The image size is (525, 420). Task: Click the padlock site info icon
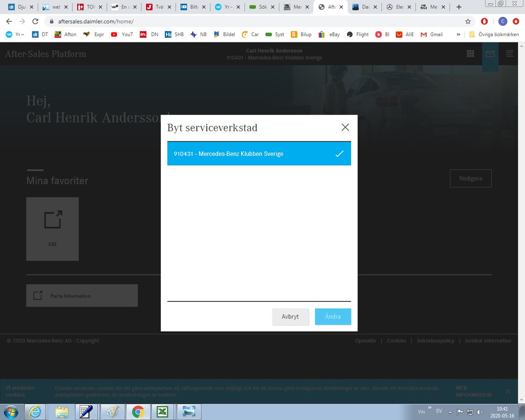[51, 22]
